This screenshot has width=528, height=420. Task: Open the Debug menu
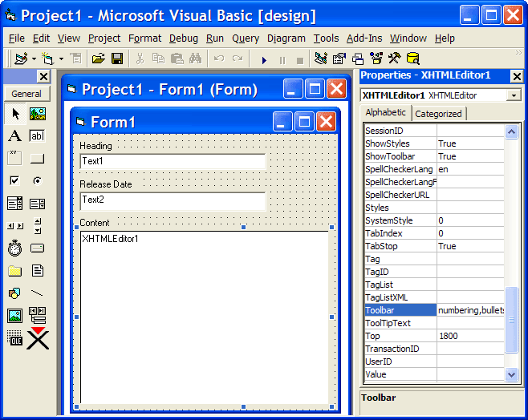[x=184, y=38]
